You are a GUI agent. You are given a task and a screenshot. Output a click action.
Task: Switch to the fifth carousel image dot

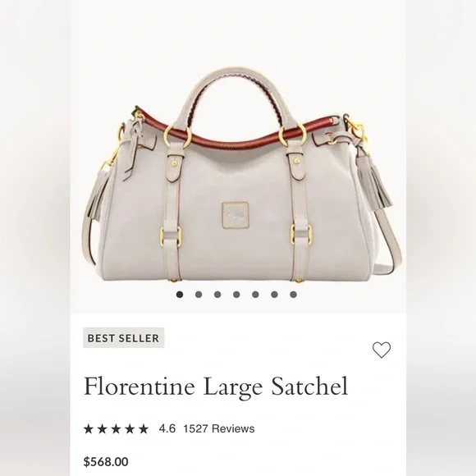click(x=255, y=295)
